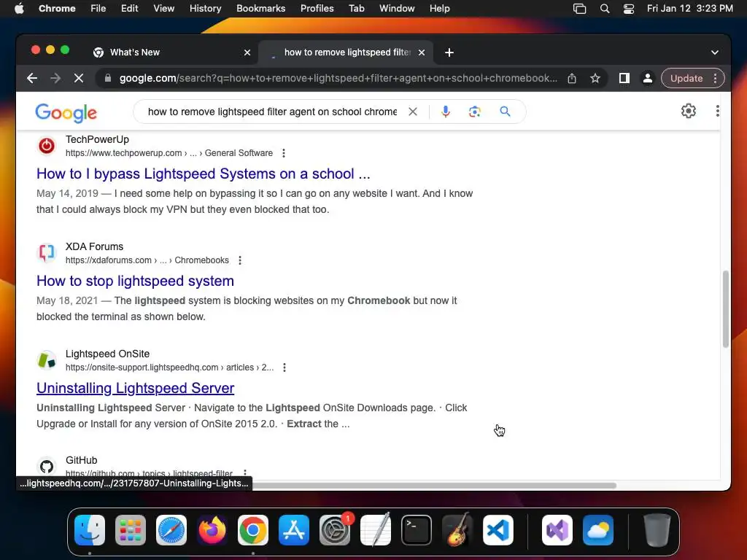Open the Chrome side panel
This screenshot has width=747, height=560.
[x=624, y=78]
